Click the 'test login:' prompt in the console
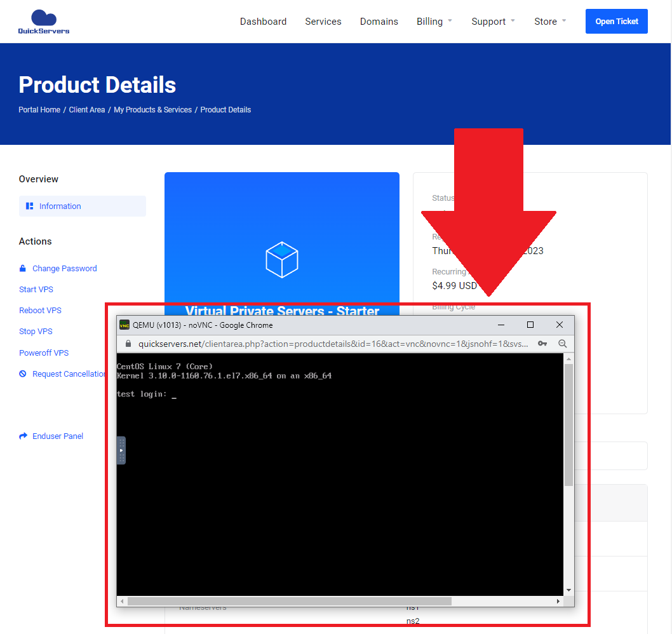Image resolution: width=672 pixels, height=634 pixels. 142,394
